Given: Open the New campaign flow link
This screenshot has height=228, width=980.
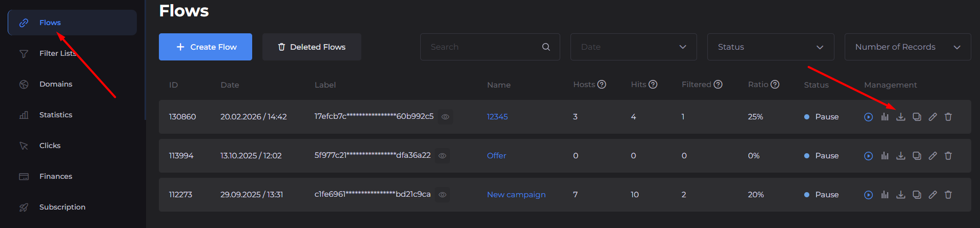Looking at the screenshot, I should [x=516, y=195].
